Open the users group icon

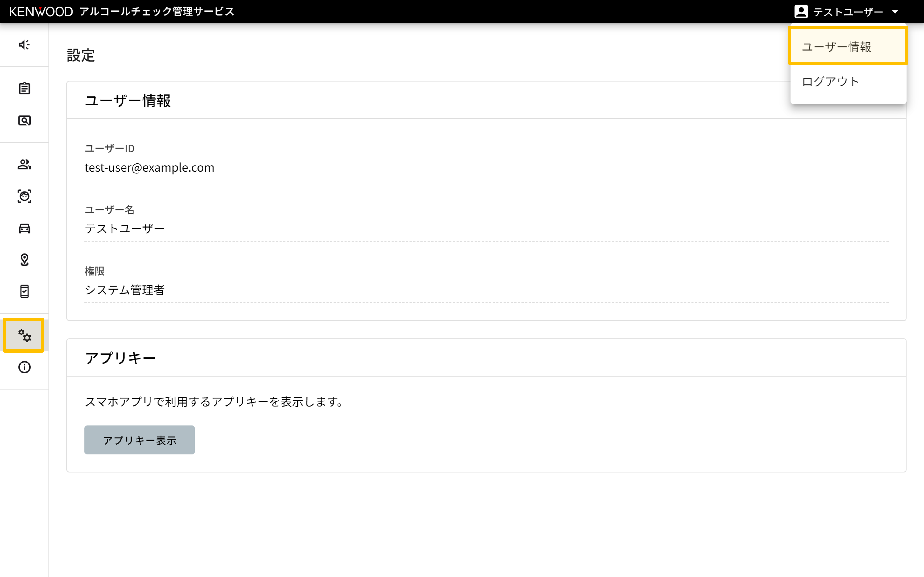coord(24,165)
